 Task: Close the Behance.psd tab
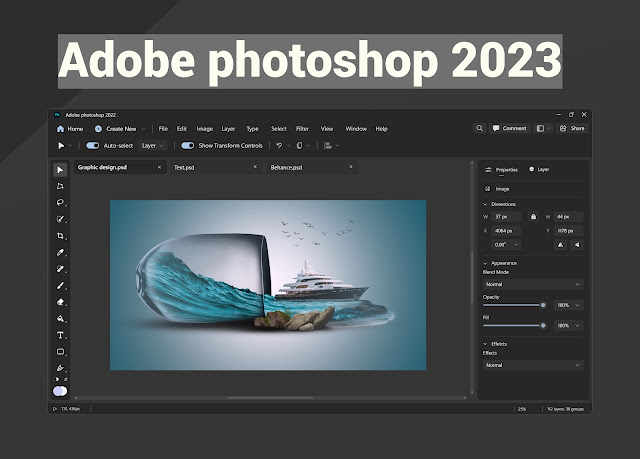[351, 166]
